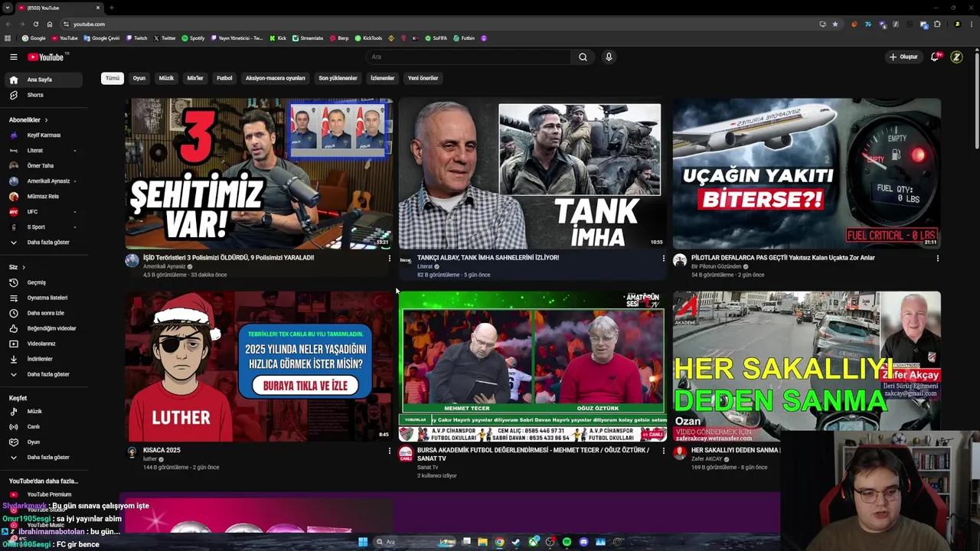This screenshot has width=980, height=551.
Task: Go to Ana Sayfa in sidebar
Action: tap(44, 80)
